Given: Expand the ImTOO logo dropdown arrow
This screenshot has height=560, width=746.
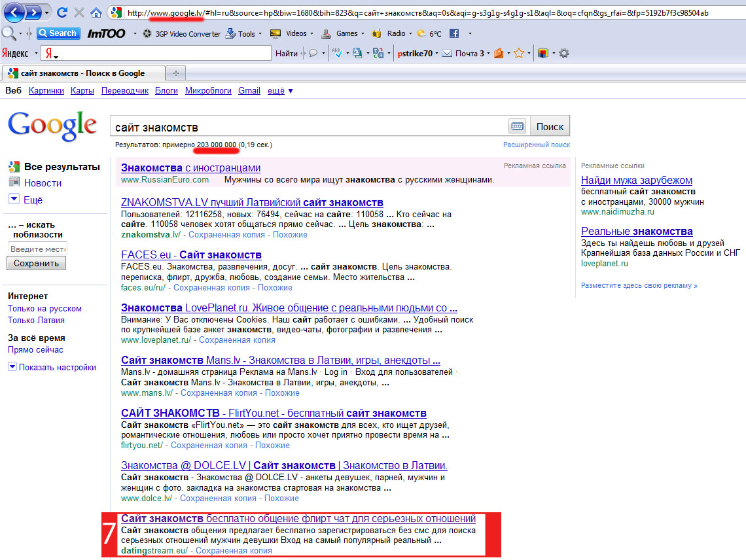Looking at the screenshot, I should (x=135, y=34).
